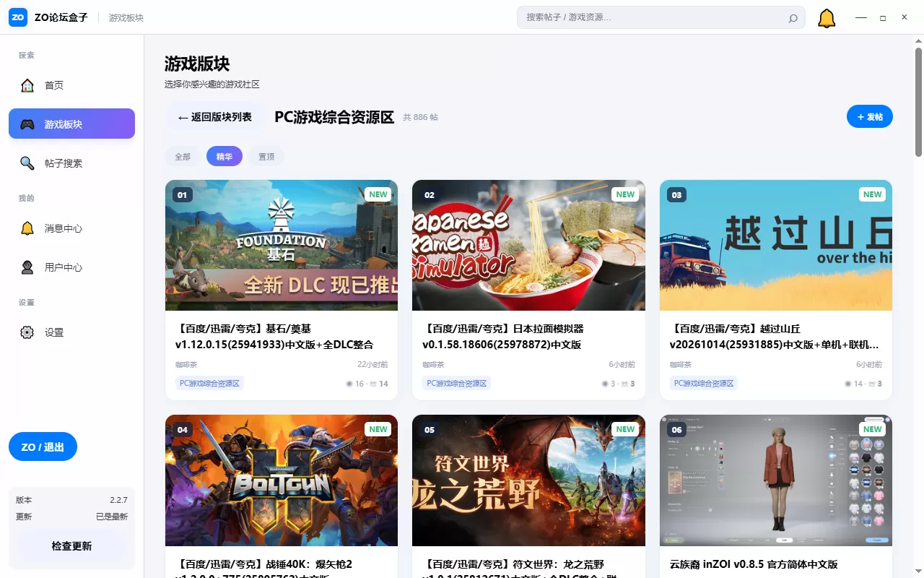This screenshot has width=924, height=578.
Task: Click the ZO logo icon in the title bar
Action: click(18, 17)
